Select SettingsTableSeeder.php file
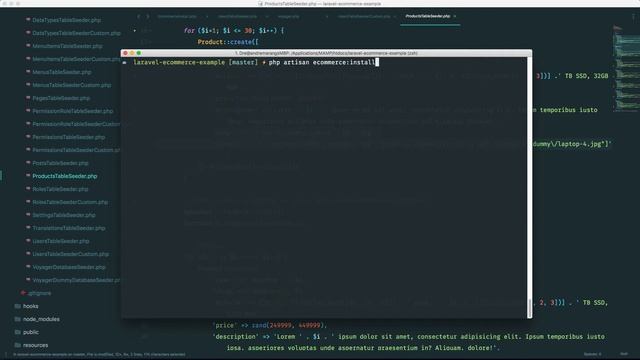 pyautogui.click(x=64, y=215)
